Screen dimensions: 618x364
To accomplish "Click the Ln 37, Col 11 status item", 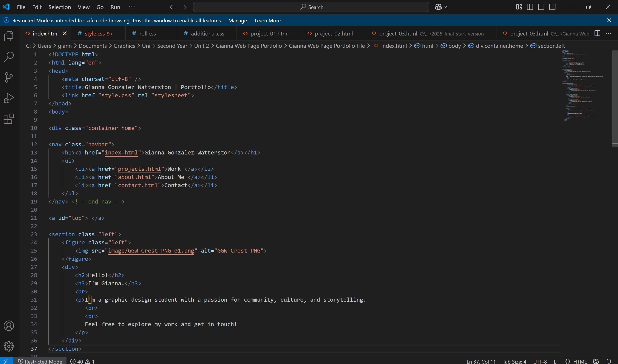I will (481, 361).
